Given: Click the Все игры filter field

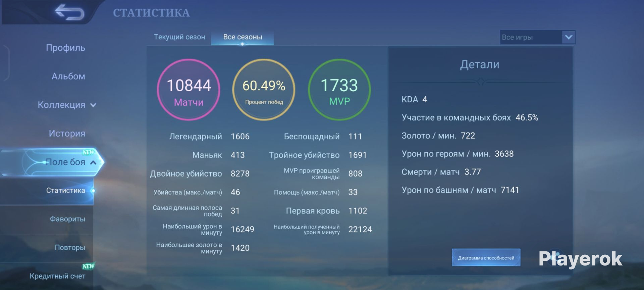Looking at the screenshot, I should (x=537, y=37).
